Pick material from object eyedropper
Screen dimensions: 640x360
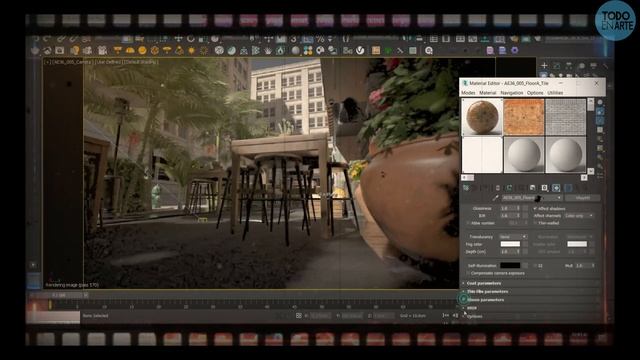(x=496, y=198)
